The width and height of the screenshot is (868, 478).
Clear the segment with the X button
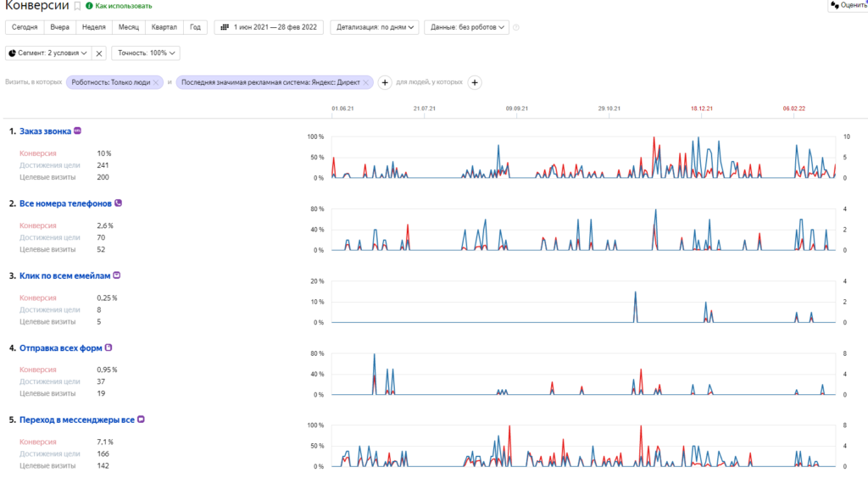(99, 53)
